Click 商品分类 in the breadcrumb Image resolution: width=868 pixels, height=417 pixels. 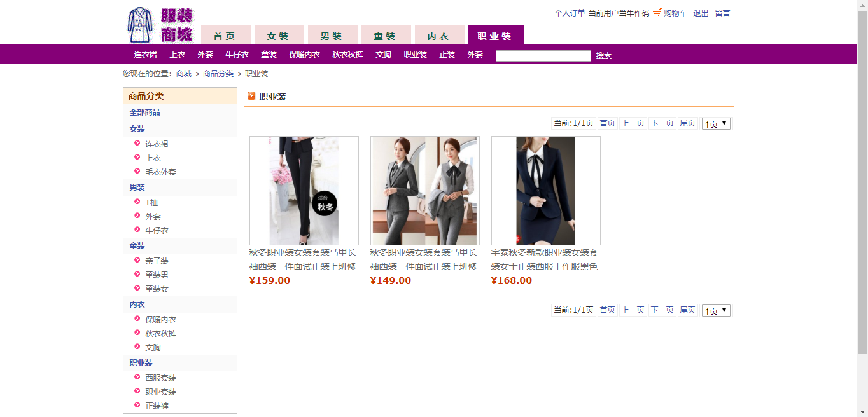218,74
